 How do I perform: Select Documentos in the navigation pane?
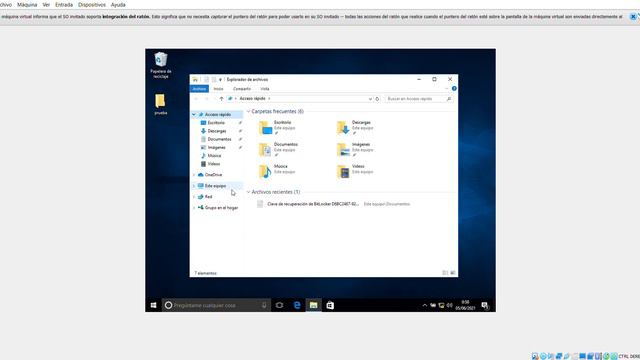[x=219, y=139]
